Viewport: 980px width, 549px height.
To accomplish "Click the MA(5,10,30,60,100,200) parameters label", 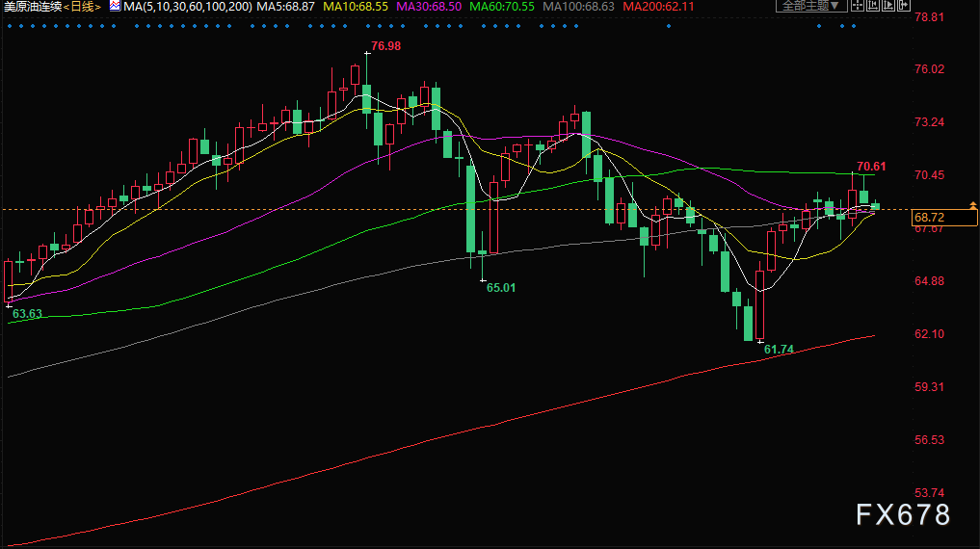I will click(x=188, y=7).
